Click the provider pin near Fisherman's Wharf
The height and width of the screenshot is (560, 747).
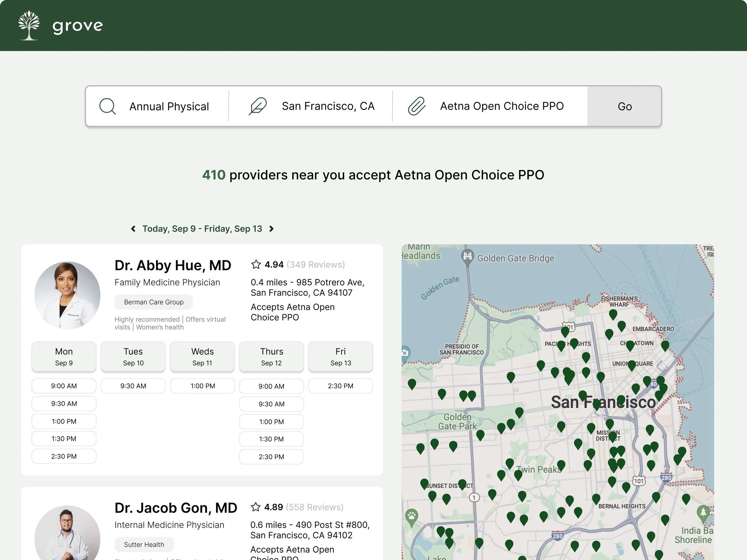tap(613, 314)
